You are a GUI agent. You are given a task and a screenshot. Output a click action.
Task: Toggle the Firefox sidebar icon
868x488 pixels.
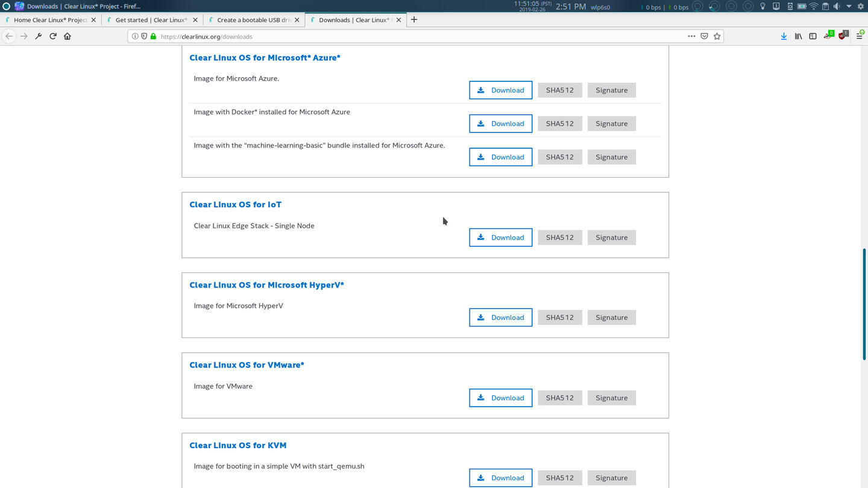pos(813,36)
